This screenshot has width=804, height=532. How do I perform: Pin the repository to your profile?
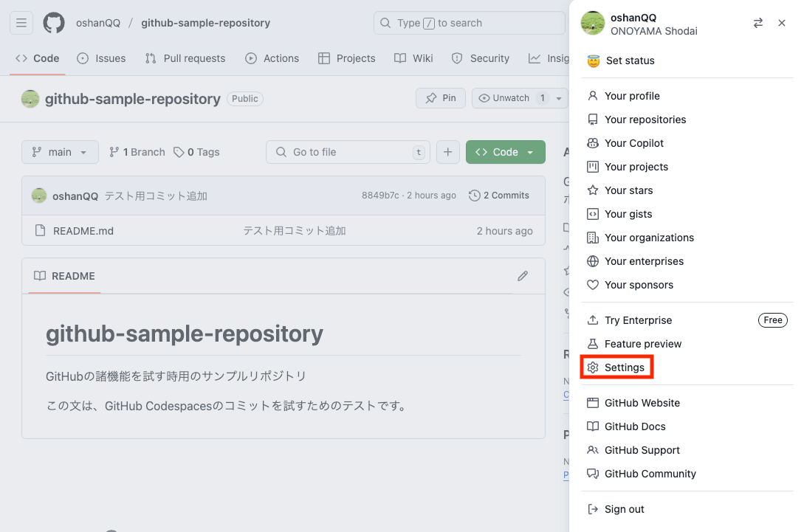[x=441, y=98]
